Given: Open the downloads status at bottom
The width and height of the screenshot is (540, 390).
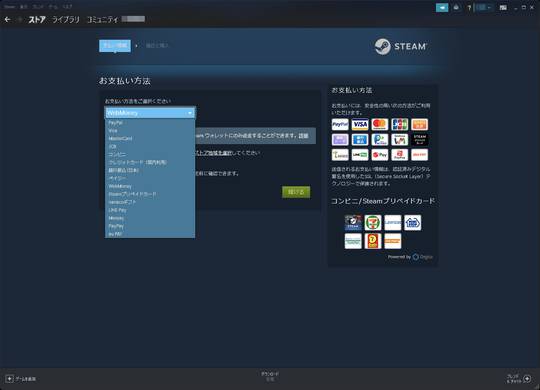Looking at the screenshot, I should (270, 376).
